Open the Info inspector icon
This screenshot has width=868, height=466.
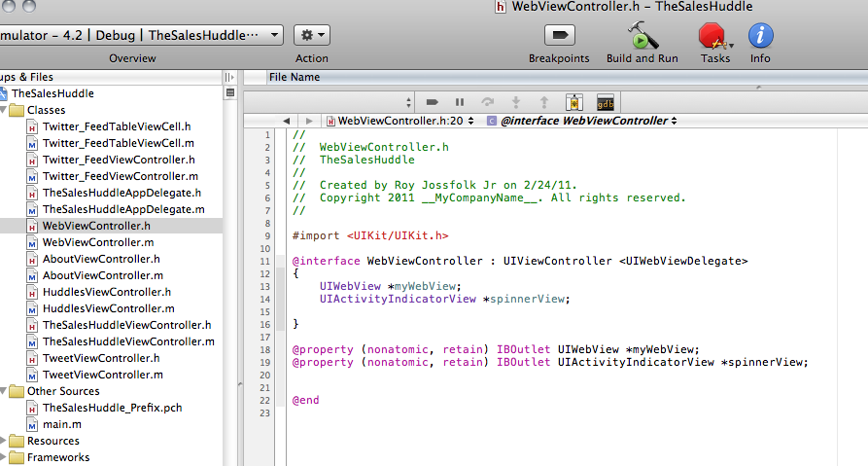[x=761, y=36]
